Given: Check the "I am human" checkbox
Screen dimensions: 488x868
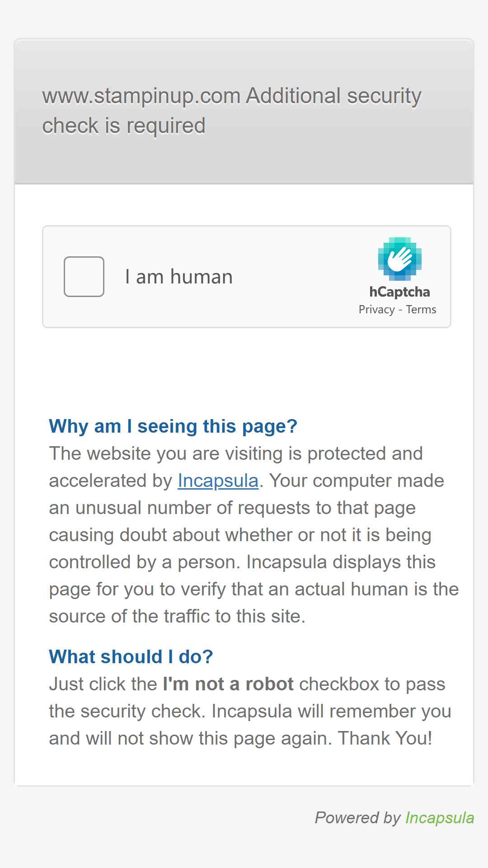Looking at the screenshot, I should click(x=84, y=277).
